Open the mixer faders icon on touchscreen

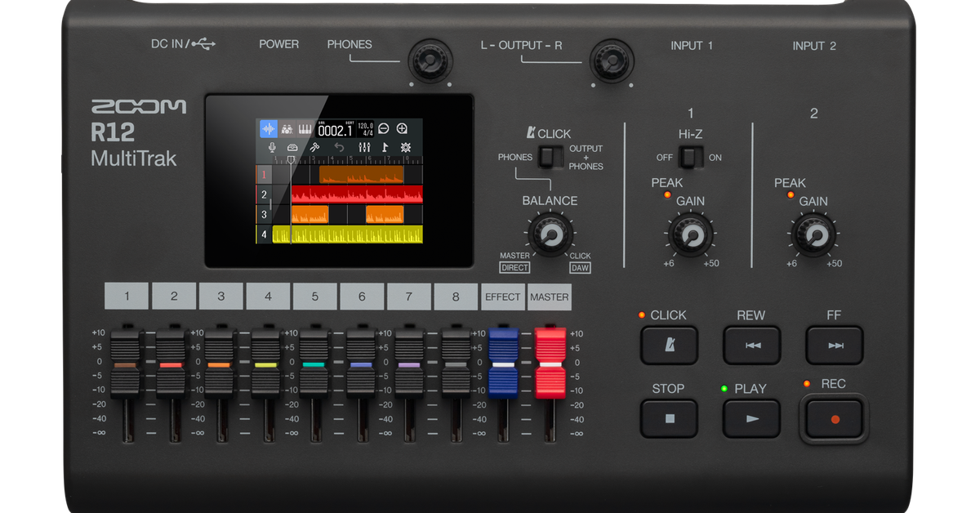click(x=364, y=147)
